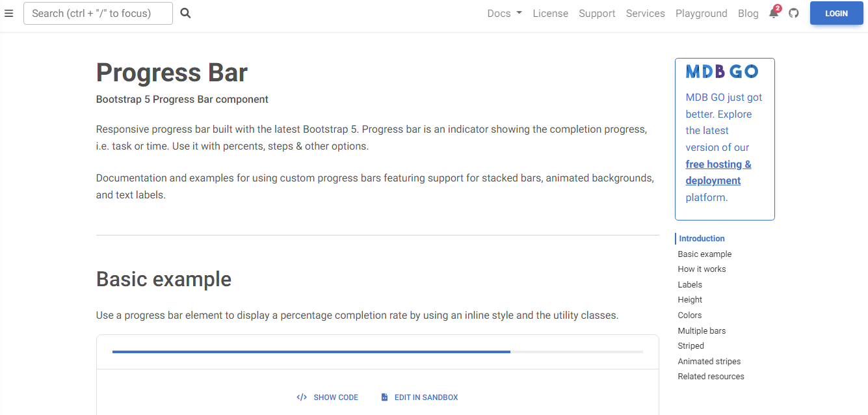Open the License page
The width and height of the screenshot is (868, 415).
tap(550, 13)
